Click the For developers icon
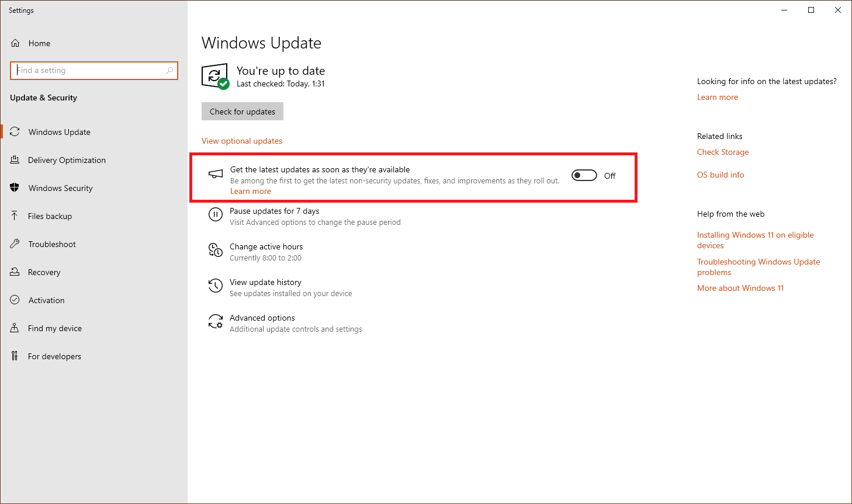Viewport: 852px width, 504px height. click(x=15, y=356)
